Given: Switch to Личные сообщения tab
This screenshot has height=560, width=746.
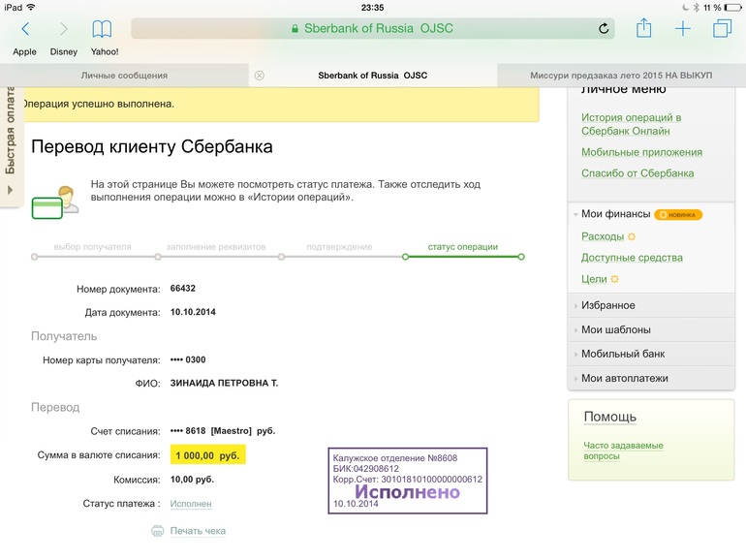Looking at the screenshot, I should coord(124,76).
